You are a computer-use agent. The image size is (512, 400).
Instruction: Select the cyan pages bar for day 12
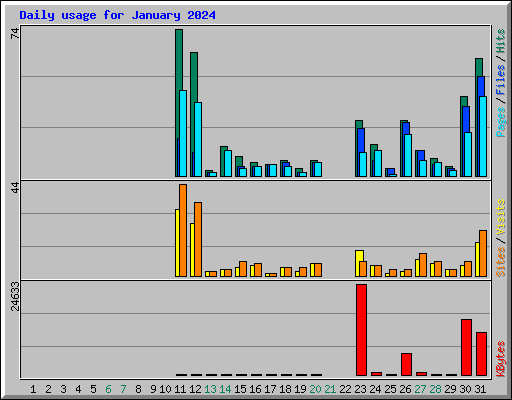(198, 139)
